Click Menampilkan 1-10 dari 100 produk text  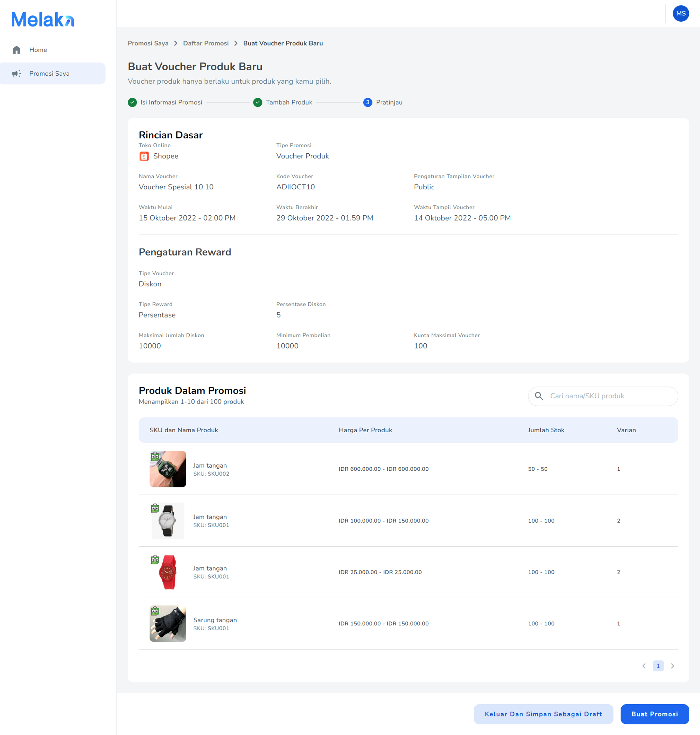coord(191,402)
